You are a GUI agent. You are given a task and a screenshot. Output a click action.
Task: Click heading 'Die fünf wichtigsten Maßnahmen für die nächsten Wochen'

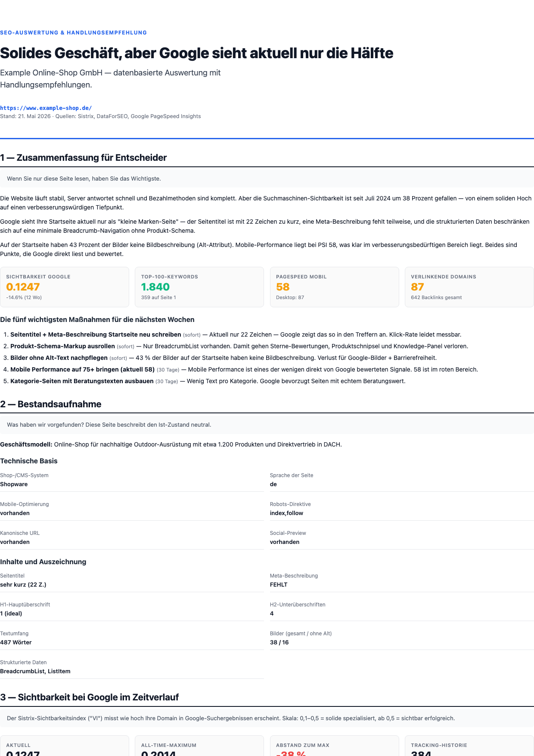[x=97, y=320]
